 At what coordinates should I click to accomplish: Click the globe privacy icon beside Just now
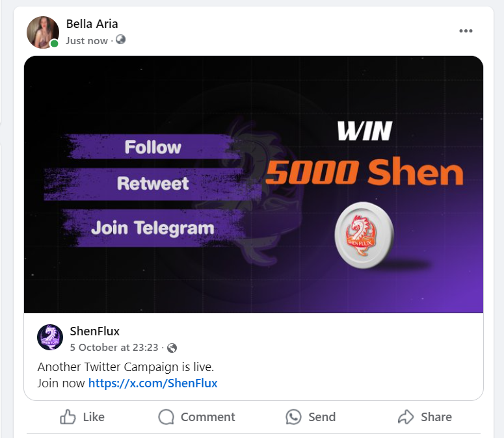120,40
